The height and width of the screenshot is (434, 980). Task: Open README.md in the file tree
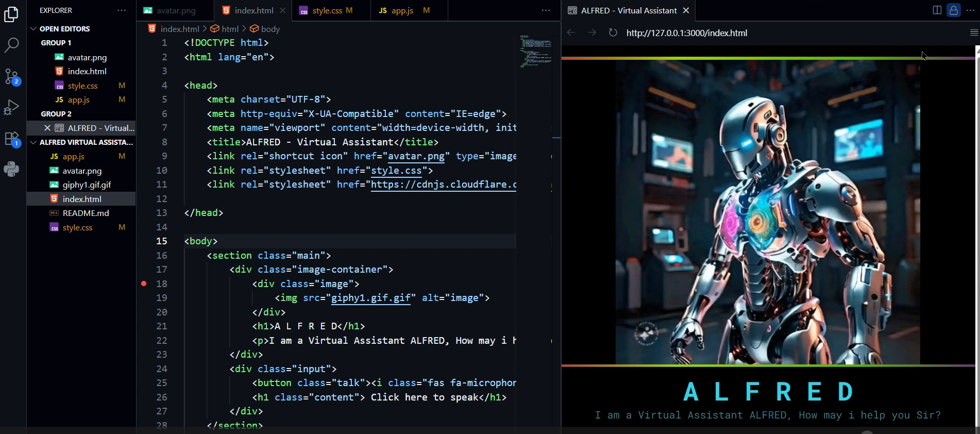(x=86, y=213)
